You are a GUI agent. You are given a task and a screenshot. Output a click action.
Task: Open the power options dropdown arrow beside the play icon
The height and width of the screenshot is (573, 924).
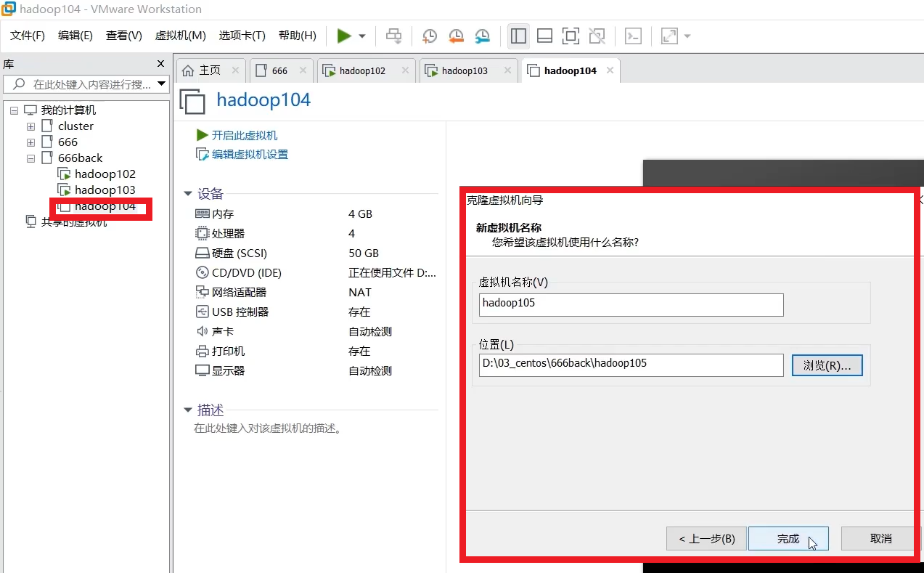[361, 36]
